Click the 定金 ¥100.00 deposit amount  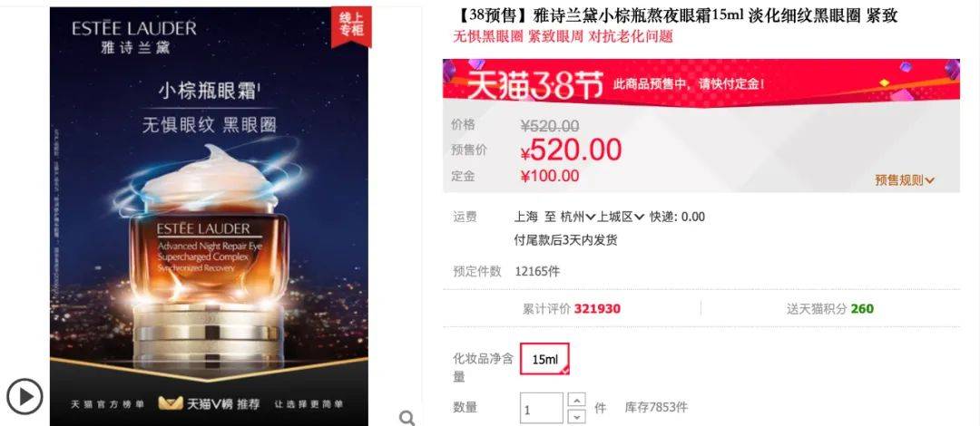tap(550, 176)
